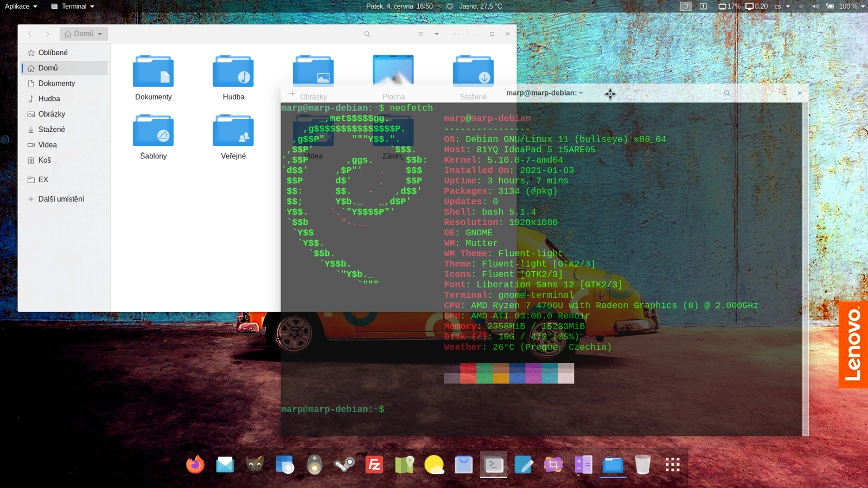Screen dimensions: 868x488
Task: Open Wi-Fi indicator in top bar
Action: 801,7
